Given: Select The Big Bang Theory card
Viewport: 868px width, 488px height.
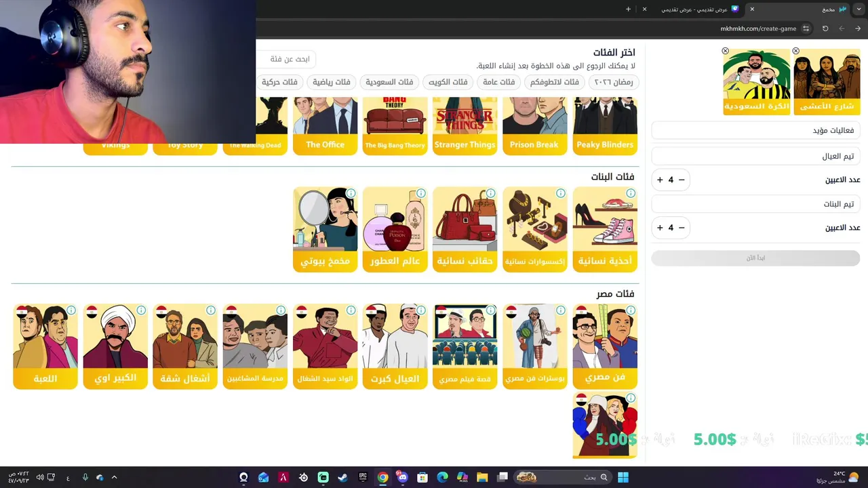Looking at the screenshot, I should pyautogui.click(x=395, y=126).
